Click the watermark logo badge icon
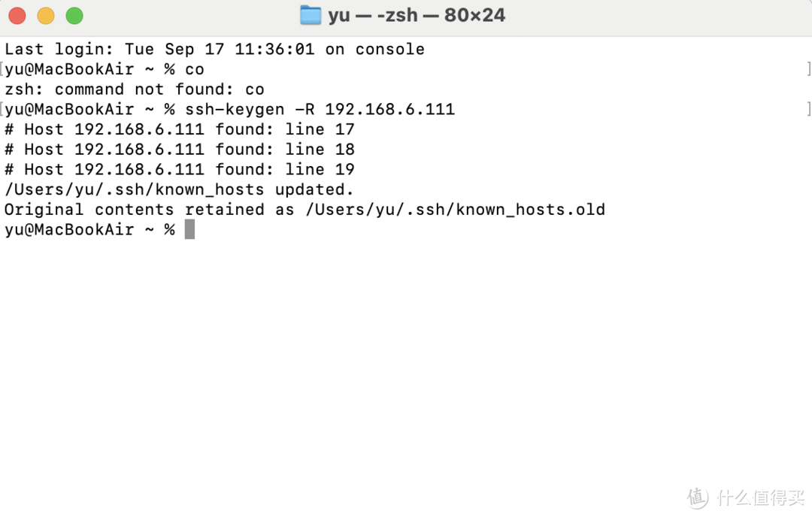This screenshot has height=517, width=812. 698,497
